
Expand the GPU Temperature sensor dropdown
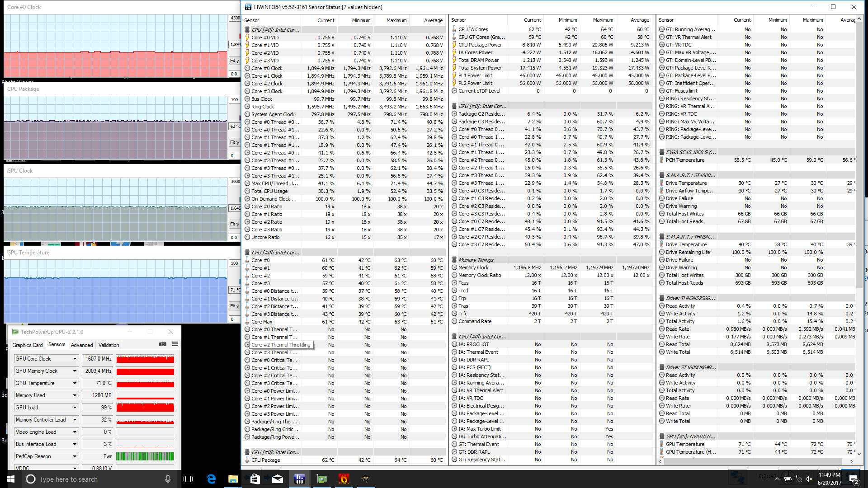tap(75, 383)
